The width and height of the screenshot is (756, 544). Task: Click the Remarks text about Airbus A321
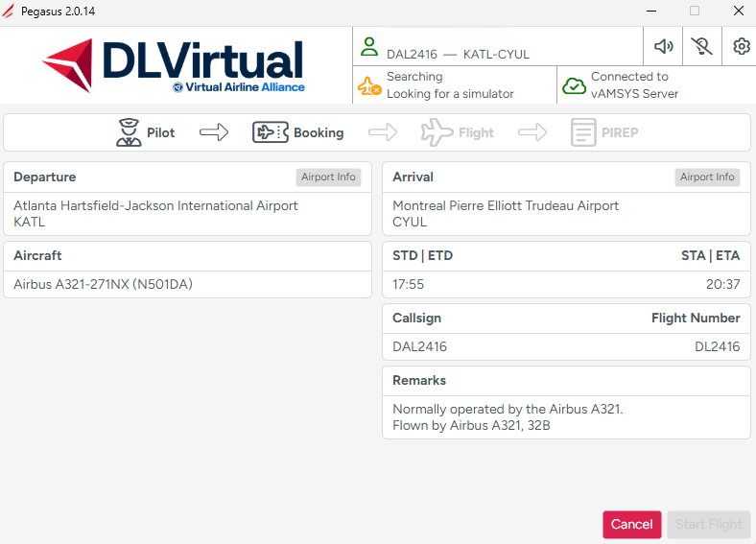point(508,417)
